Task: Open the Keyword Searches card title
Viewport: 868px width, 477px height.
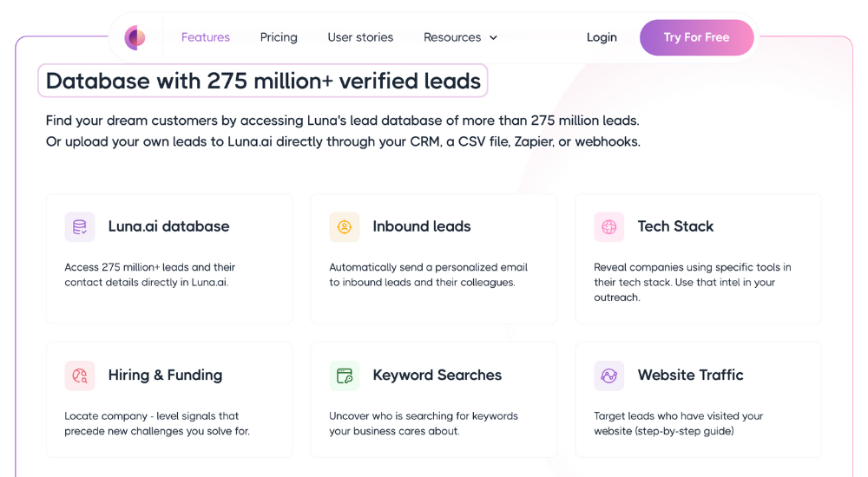Action: click(437, 376)
